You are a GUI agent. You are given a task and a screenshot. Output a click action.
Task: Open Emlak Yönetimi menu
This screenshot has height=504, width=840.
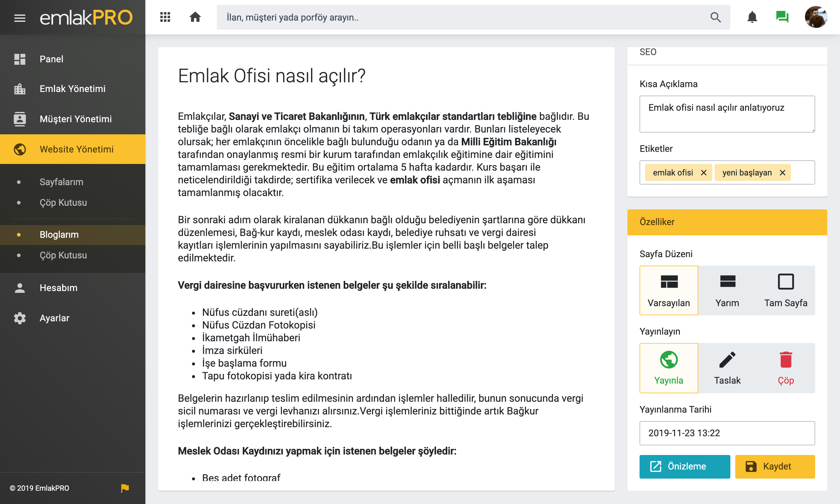(x=72, y=89)
